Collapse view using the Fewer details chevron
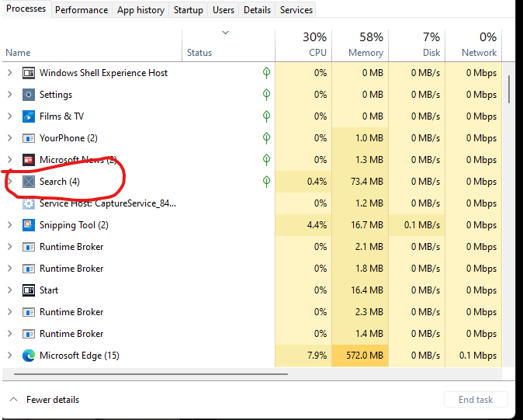523x420 pixels. [14, 399]
